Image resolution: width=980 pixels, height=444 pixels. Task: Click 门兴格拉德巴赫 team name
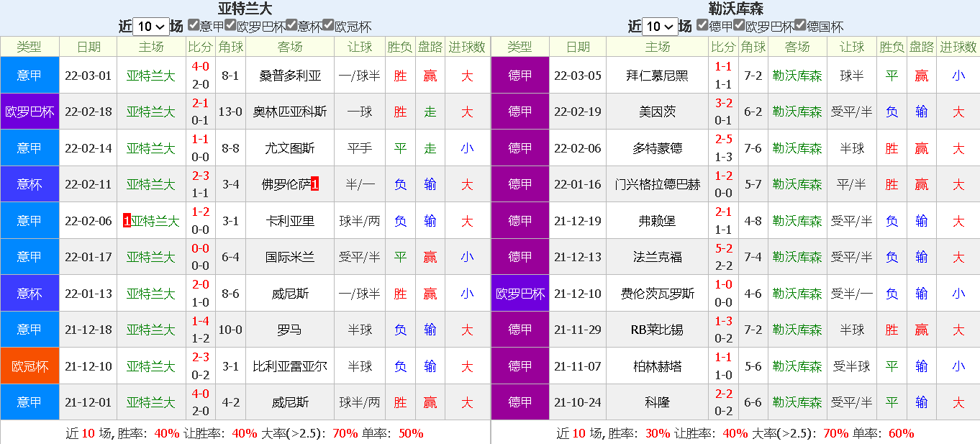click(658, 184)
